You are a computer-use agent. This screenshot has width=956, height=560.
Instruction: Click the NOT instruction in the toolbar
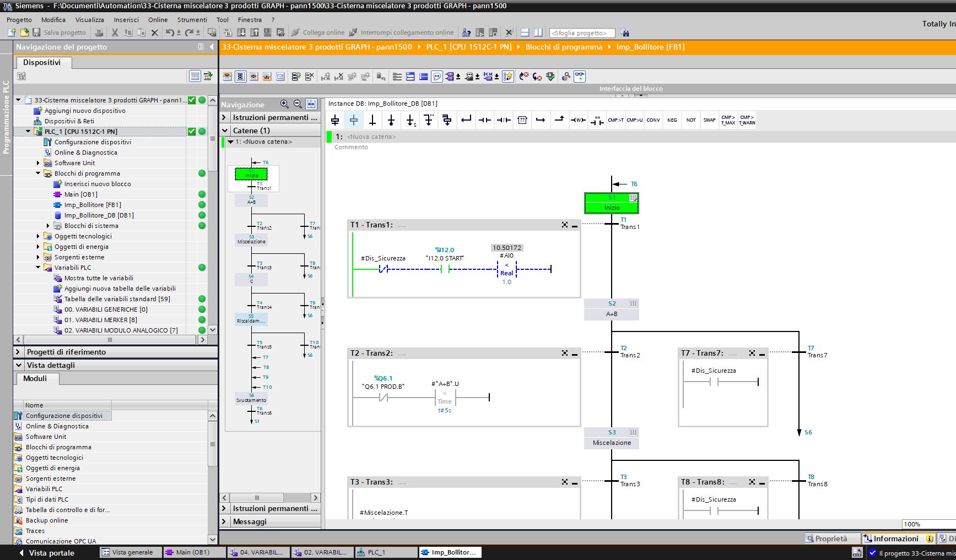click(x=691, y=120)
